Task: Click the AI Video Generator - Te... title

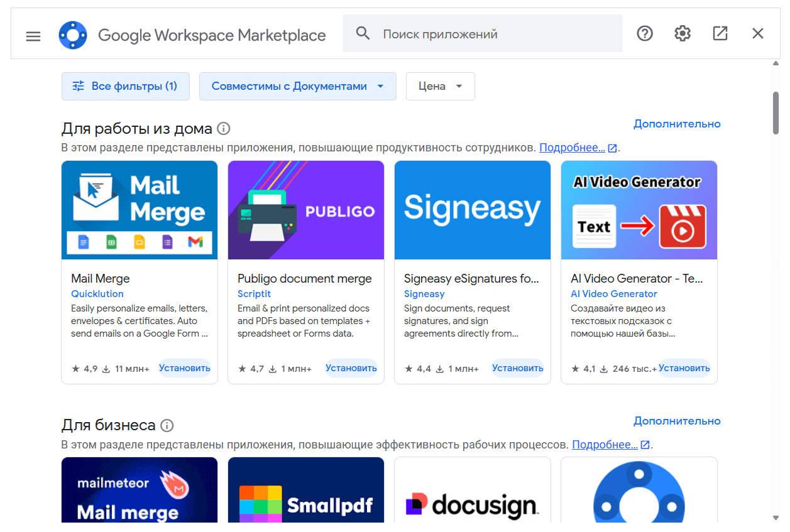Action: (x=637, y=279)
